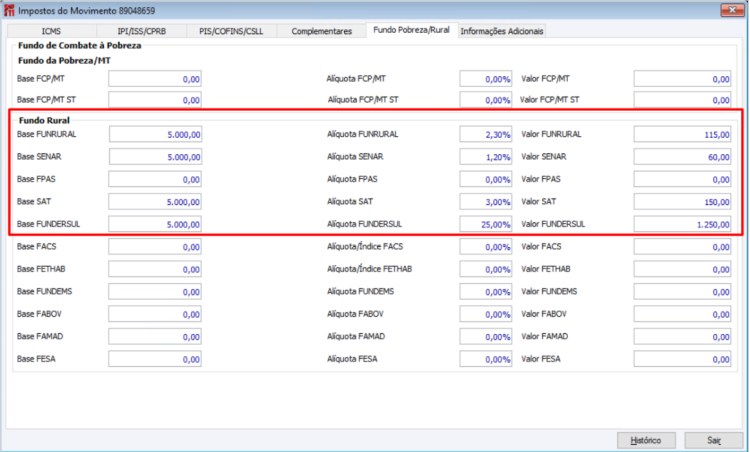Focus the Base FUNRURAL input field
Screen dimensions: 750x452
[x=155, y=134]
